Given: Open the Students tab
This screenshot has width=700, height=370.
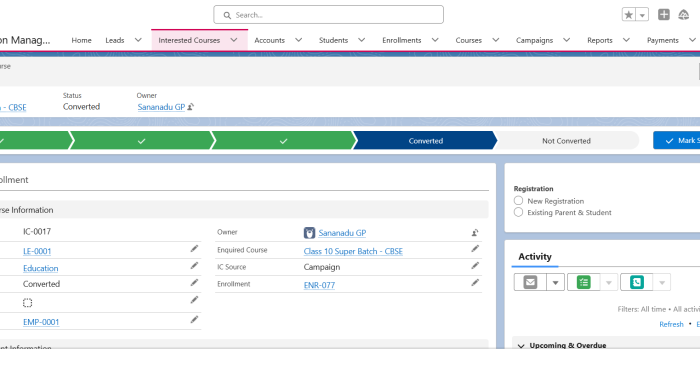Looking at the screenshot, I should tap(333, 40).
